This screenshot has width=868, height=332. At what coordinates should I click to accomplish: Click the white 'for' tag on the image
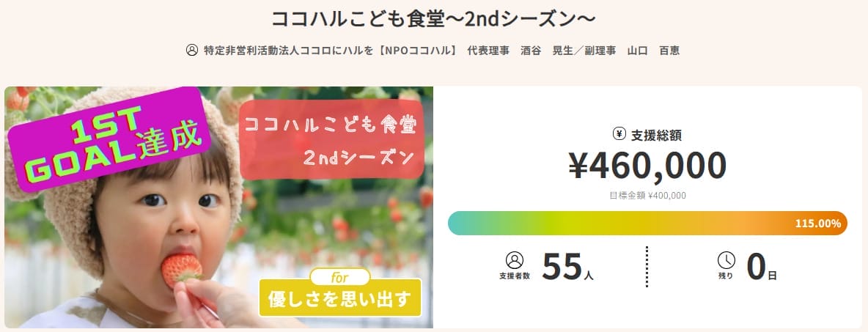[x=339, y=276]
